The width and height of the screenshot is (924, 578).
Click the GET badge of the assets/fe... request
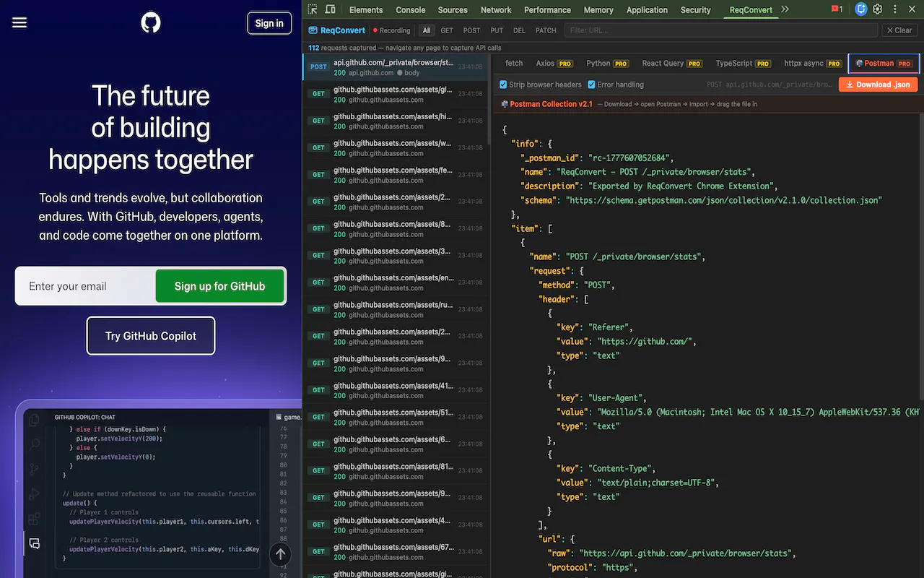tap(318, 175)
